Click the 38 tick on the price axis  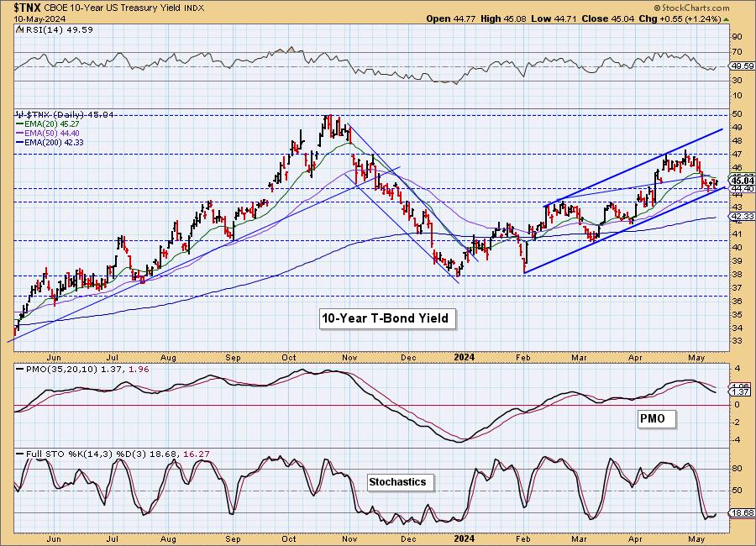coord(736,275)
